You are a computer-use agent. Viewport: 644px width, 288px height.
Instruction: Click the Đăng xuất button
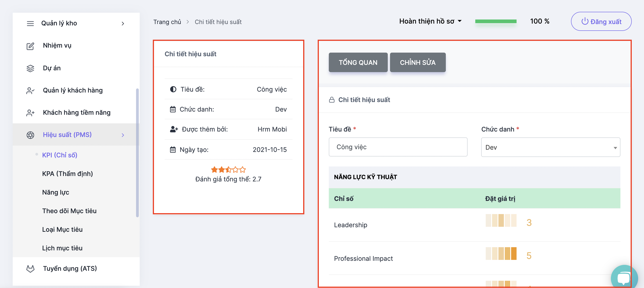(601, 22)
